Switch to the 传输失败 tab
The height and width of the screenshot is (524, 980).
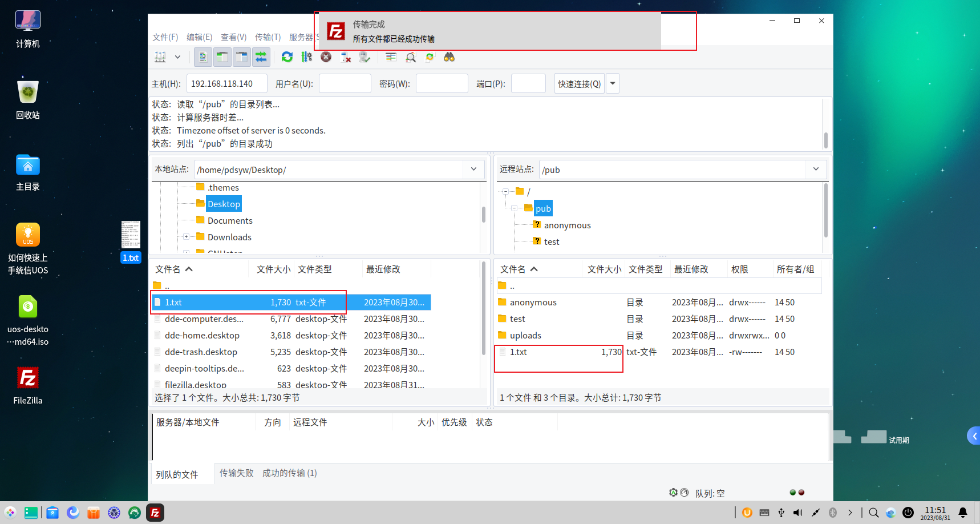click(x=236, y=473)
